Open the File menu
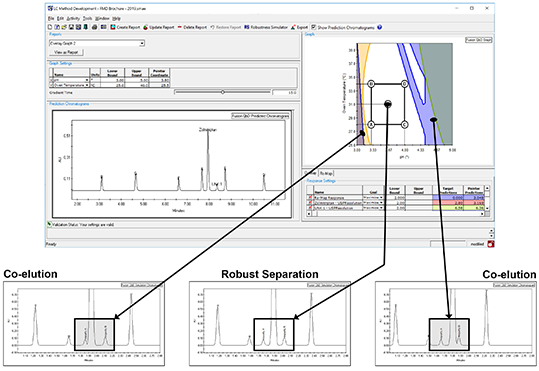 pos(51,18)
